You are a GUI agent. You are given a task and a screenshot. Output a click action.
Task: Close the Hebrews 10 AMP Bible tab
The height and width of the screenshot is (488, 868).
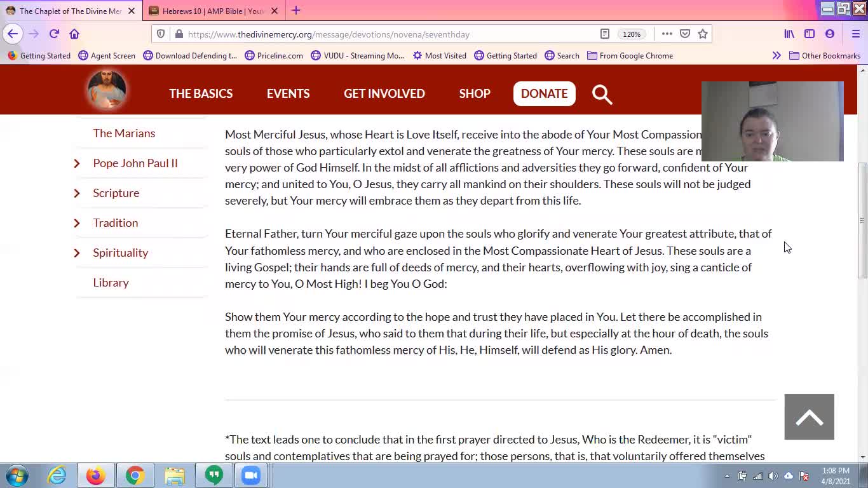tap(275, 11)
